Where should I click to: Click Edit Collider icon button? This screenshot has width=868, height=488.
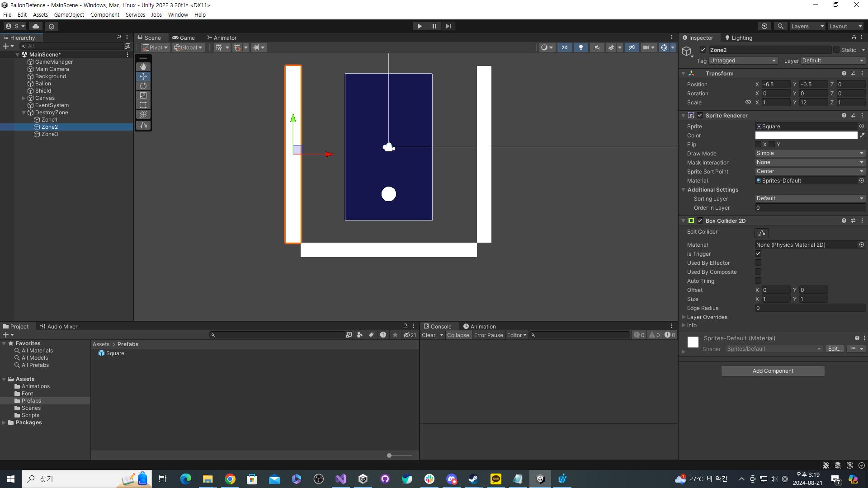point(762,233)
